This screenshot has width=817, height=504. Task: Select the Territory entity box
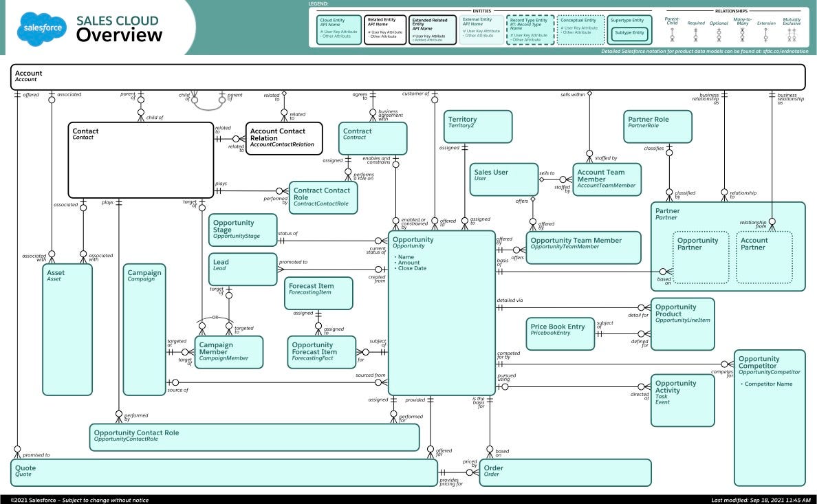click(478, 126)
